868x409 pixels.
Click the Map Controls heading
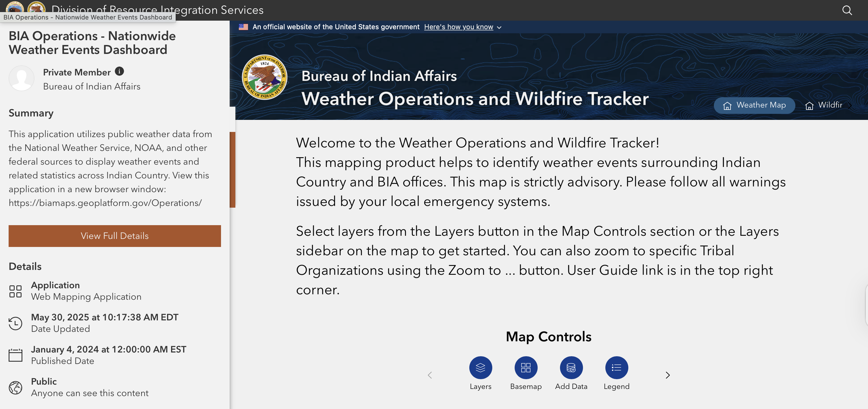[x=549, y=337]
